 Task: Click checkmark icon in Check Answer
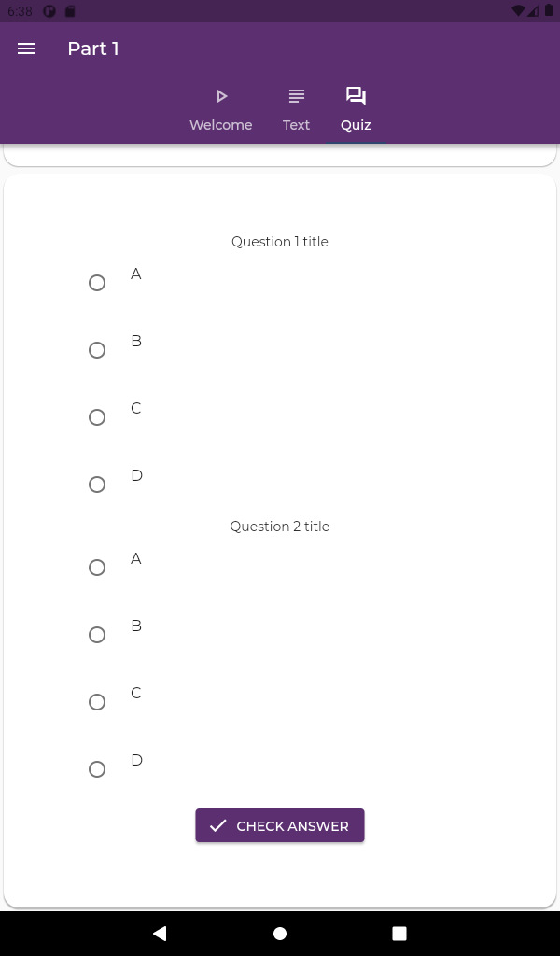[x=218, y=825]
